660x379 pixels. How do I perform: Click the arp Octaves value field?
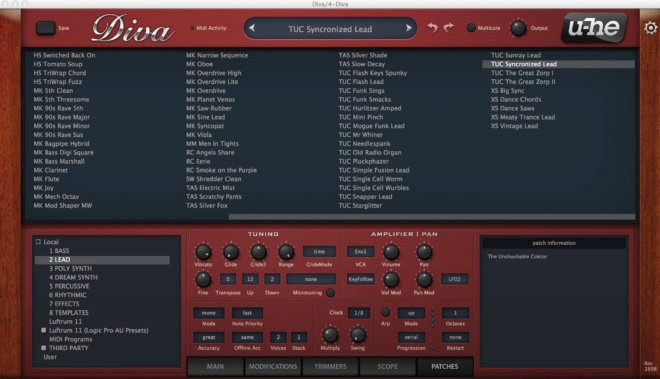click(x=455, y=313)
